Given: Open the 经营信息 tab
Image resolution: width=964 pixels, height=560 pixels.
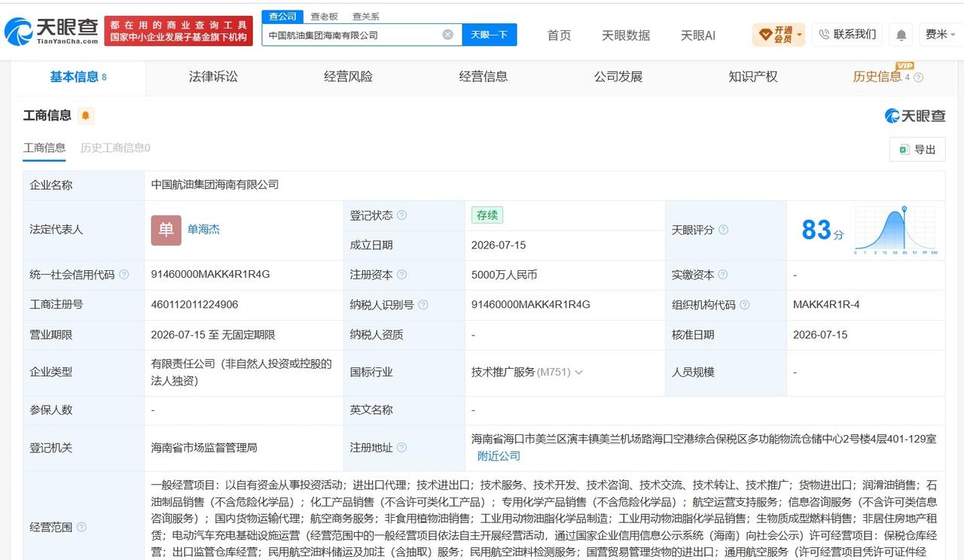Looking at the screenshot, I should pyautogui.click(x=483, y=77).
